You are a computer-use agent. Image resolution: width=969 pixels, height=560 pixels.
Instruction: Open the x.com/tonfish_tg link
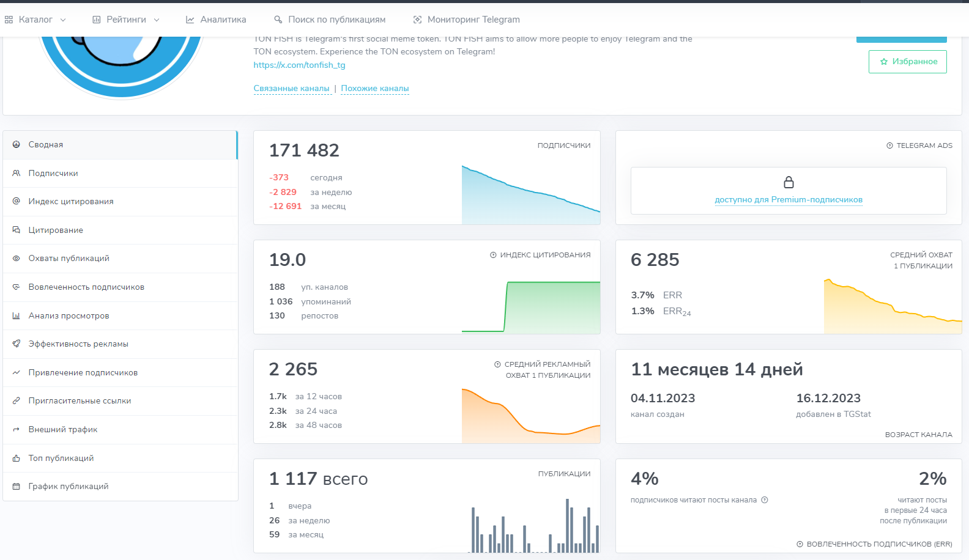click(x=299, y=65)
